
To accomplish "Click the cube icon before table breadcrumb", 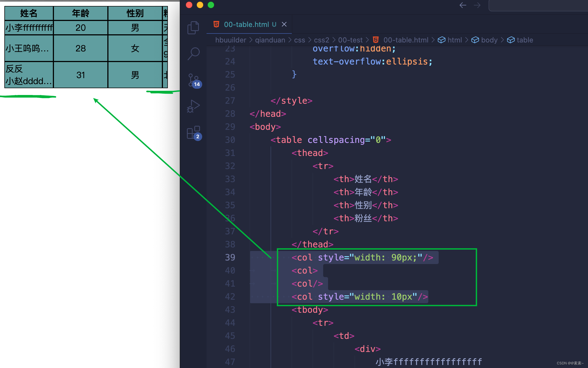I will (x=511, y=40).
